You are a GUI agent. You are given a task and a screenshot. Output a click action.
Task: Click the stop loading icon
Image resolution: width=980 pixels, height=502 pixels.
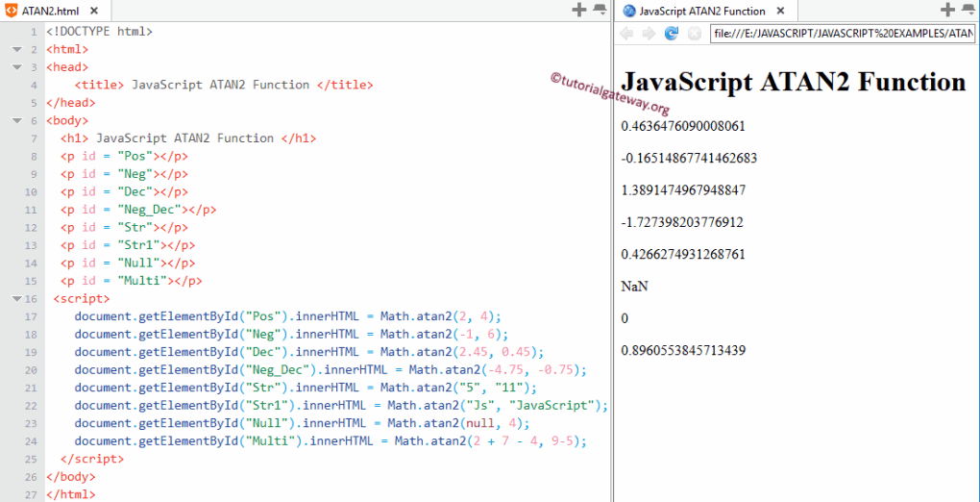click(x=694, y=34)
